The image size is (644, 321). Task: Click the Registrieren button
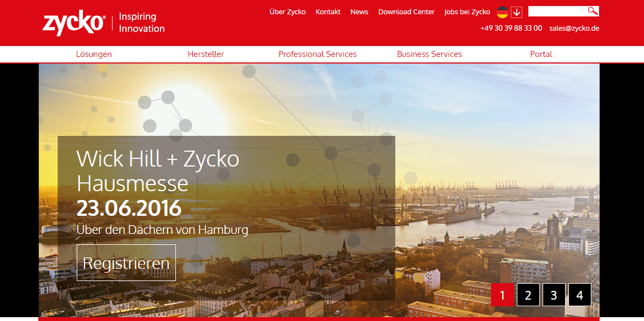(126, 263)
